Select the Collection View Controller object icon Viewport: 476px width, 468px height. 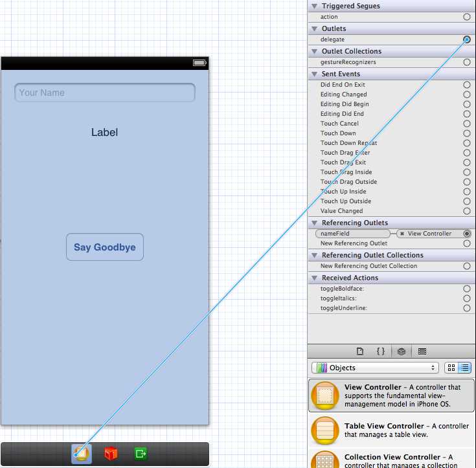(x=325, y=460)
